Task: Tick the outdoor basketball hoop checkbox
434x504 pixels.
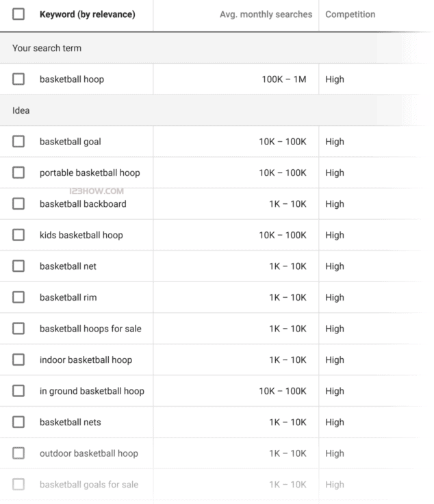Action: tap(18, 453)
